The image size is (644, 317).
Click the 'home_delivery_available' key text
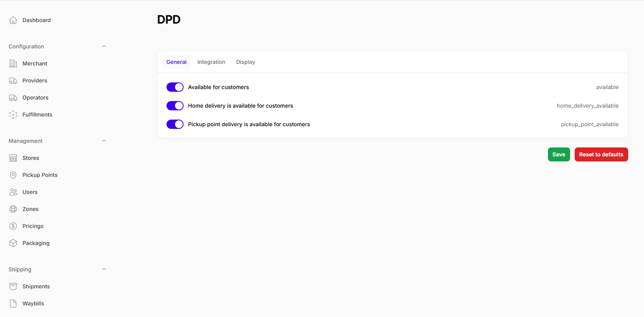point(588,106)
